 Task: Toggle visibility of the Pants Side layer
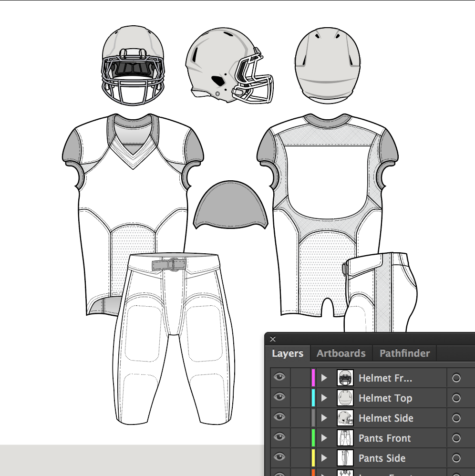click(x=279, y=458)
